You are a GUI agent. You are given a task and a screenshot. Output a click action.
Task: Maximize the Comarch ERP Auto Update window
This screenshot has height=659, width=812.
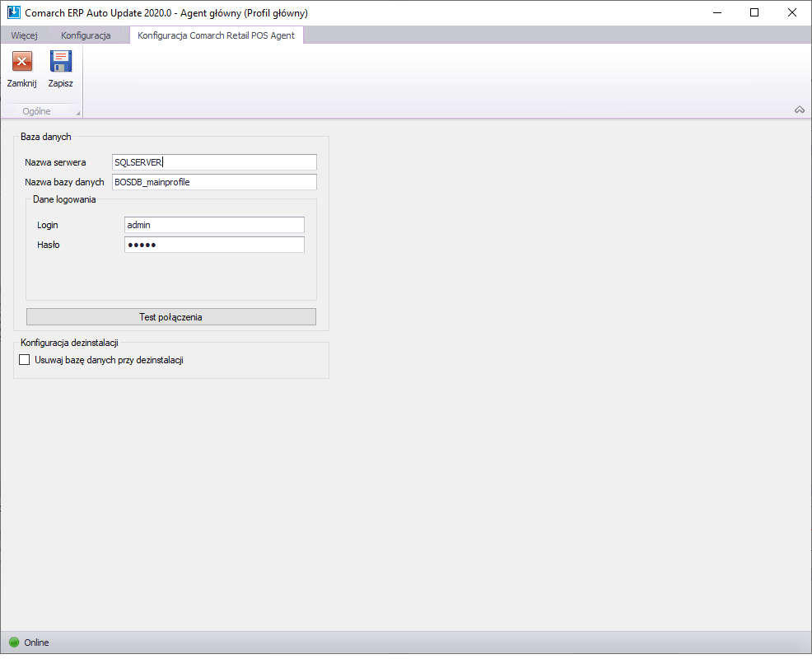[754, 12]
